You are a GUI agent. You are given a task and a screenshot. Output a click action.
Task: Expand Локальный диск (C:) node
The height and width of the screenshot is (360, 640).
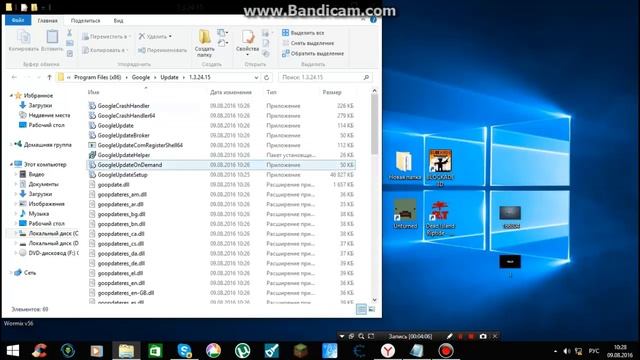(16, 233)
